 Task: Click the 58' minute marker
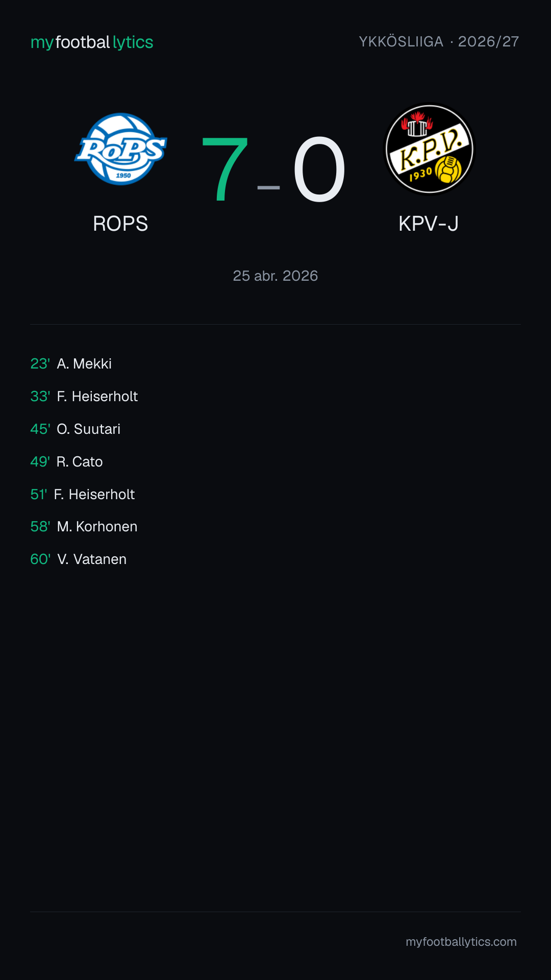pos(40,526)
